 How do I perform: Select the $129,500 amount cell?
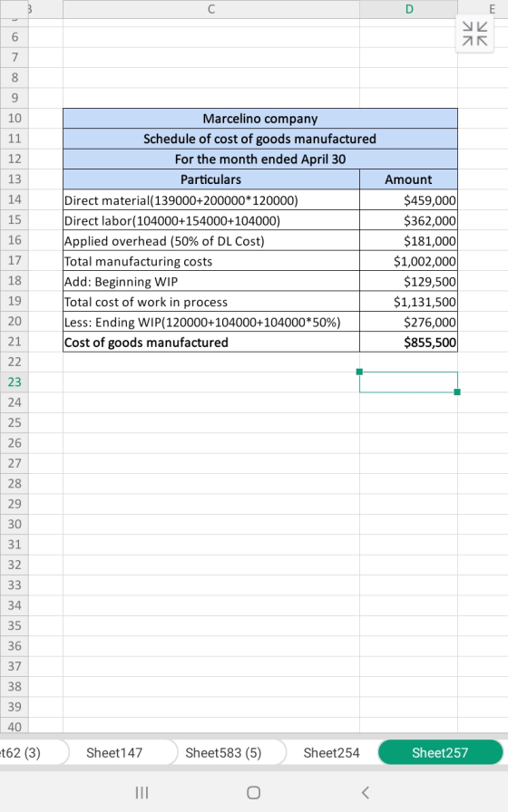tap(408, 281)
